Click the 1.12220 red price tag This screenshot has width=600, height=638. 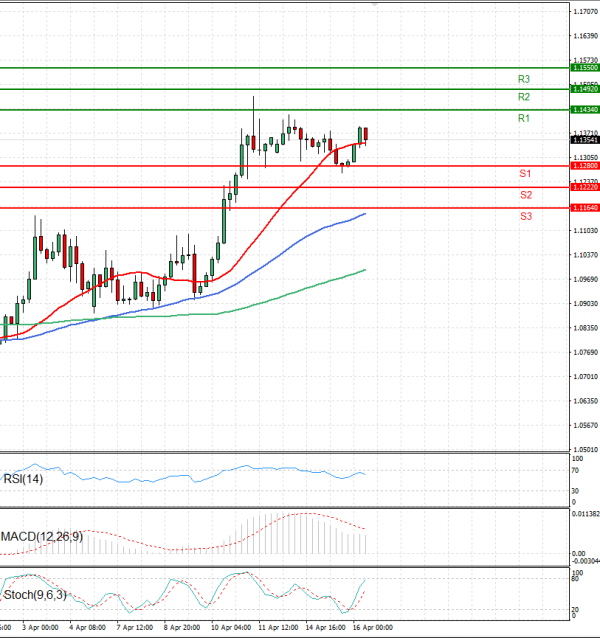583,187
